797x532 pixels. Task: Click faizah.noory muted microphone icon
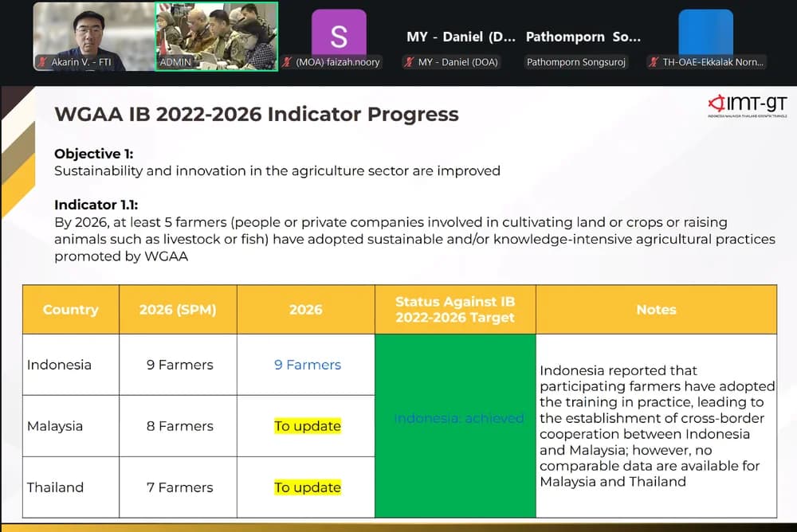(x=287, y=62)
